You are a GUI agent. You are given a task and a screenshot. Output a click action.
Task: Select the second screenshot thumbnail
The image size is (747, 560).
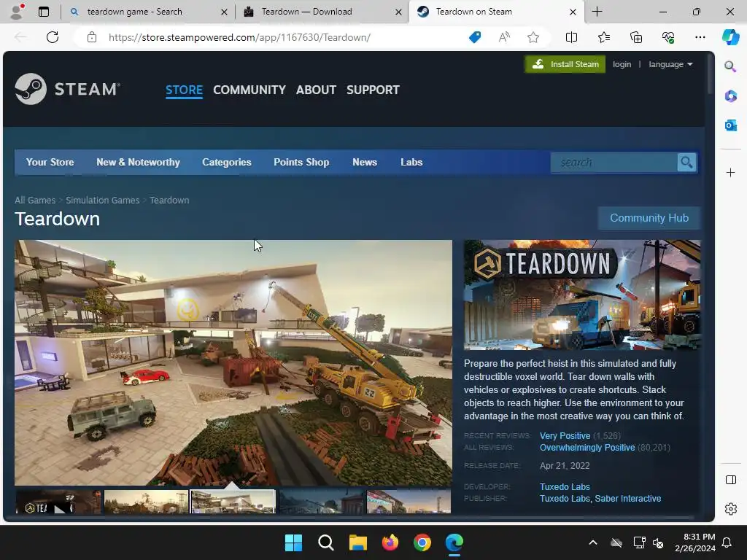tap(146, 502)
